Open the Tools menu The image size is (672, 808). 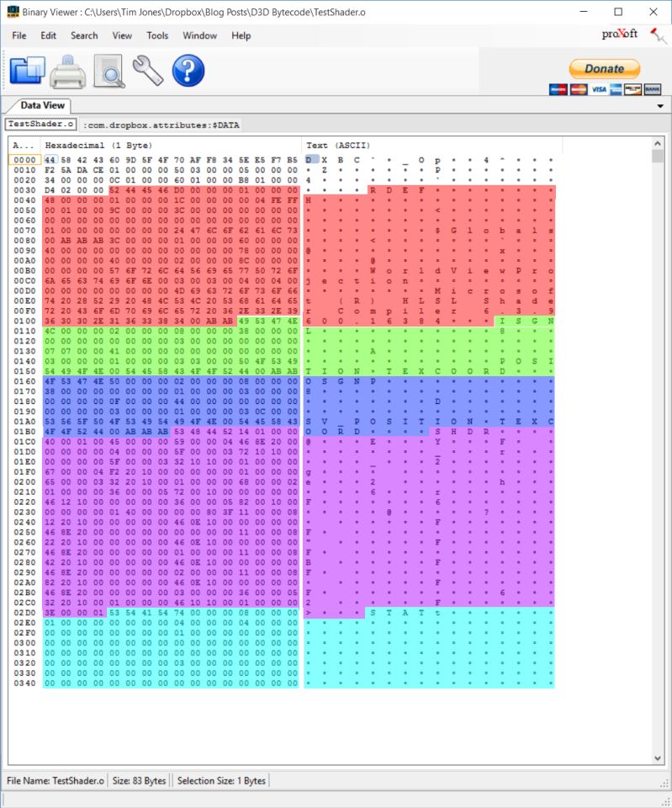pyautogui.click(x=157, y=35)
